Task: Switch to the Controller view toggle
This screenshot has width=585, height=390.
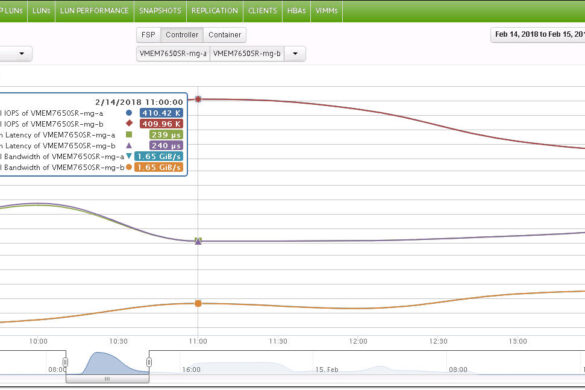Action: coord(182,35)
